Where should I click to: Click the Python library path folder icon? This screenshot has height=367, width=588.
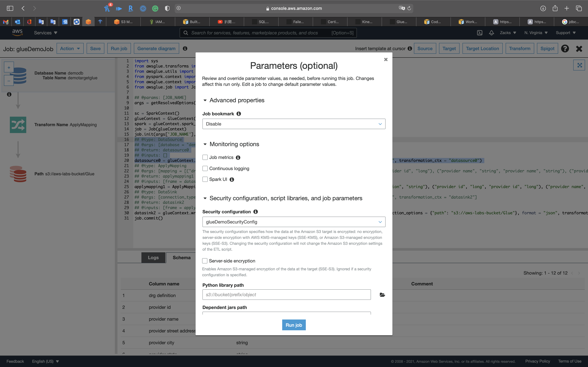coord(382,295)
